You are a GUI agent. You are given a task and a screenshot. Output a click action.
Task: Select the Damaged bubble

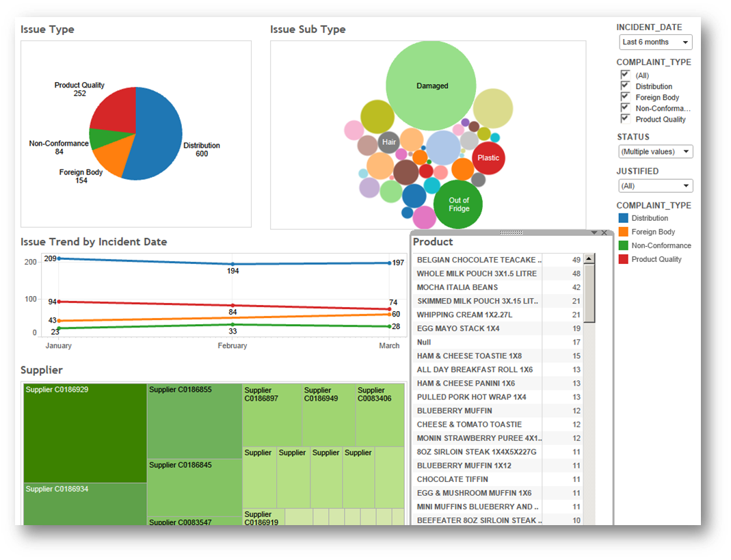point(431,85)
